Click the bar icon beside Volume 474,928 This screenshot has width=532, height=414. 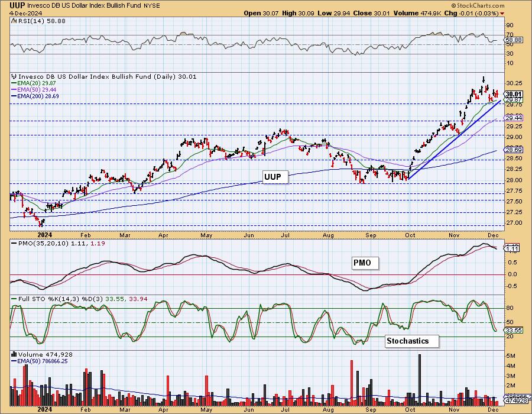click(x=14, y=354)
